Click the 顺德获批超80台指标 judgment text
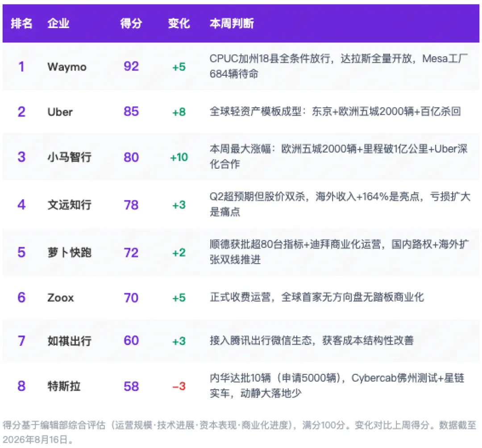Screen dimensions: 482x448 pyautogui.click(x=339, y=252)
